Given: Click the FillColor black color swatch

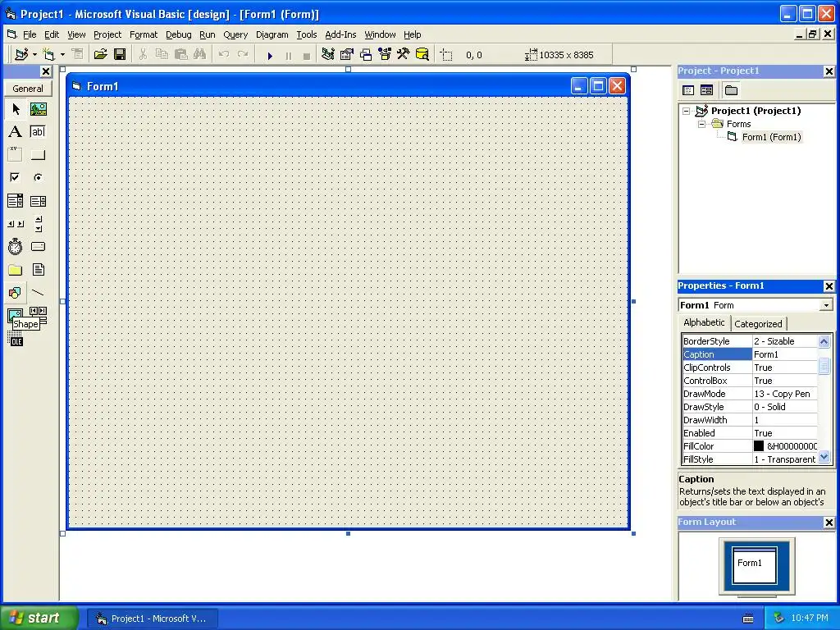Looking at the screenshot, I should click(x=759, y=445).
